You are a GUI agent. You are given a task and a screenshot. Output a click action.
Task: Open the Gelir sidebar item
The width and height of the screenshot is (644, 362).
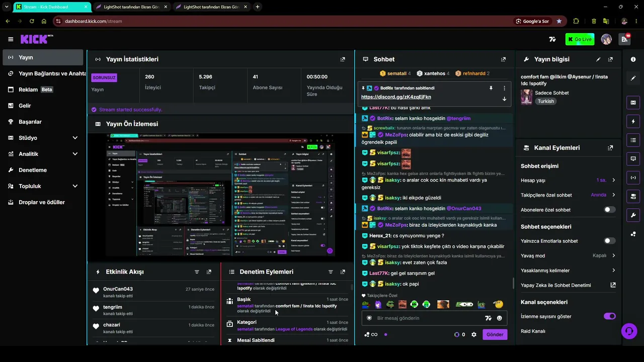pyautogui.click(x=43, y=106)
